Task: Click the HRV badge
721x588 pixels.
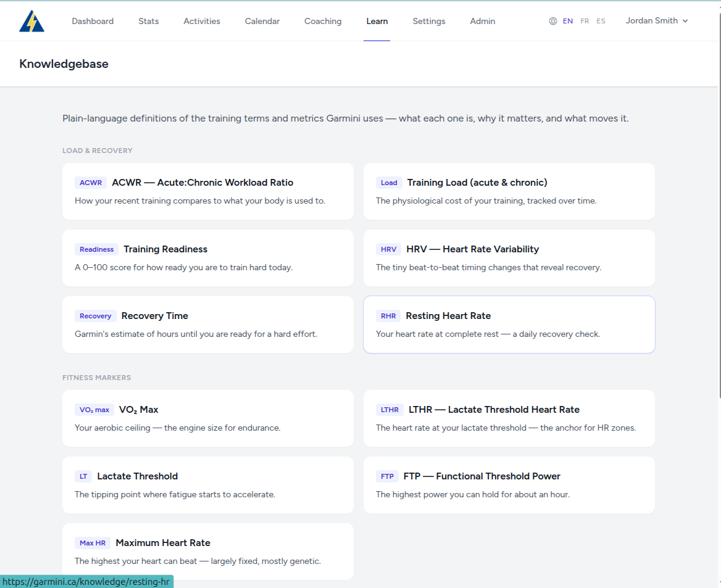Action: coord(388,249)
